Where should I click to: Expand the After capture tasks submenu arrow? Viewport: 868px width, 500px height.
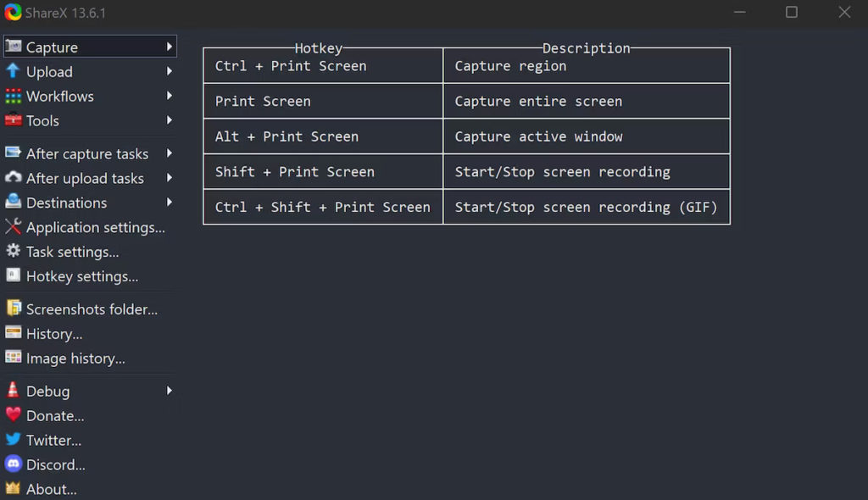170,153
